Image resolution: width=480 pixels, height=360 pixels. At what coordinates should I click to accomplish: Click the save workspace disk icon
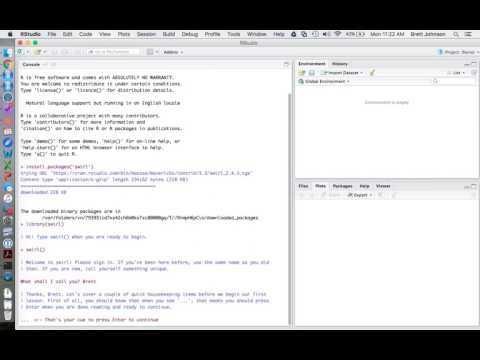312,73
